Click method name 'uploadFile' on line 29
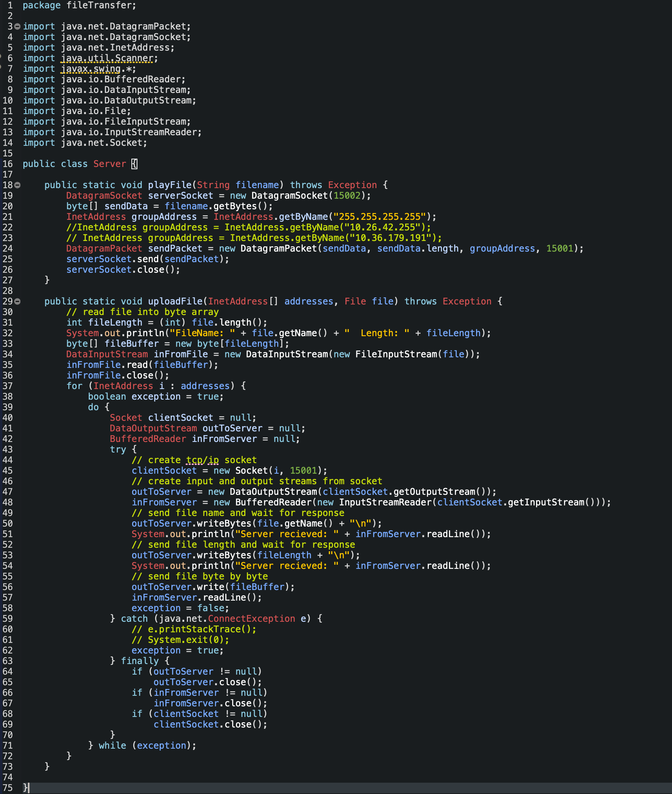This screenshot has width=672, height=794. (175, 301)
